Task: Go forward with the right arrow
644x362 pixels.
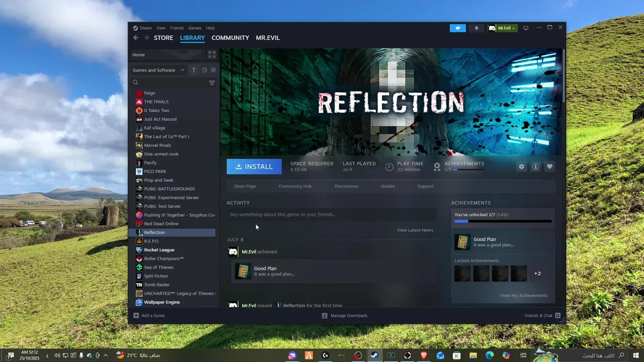Action: (146, 38)
